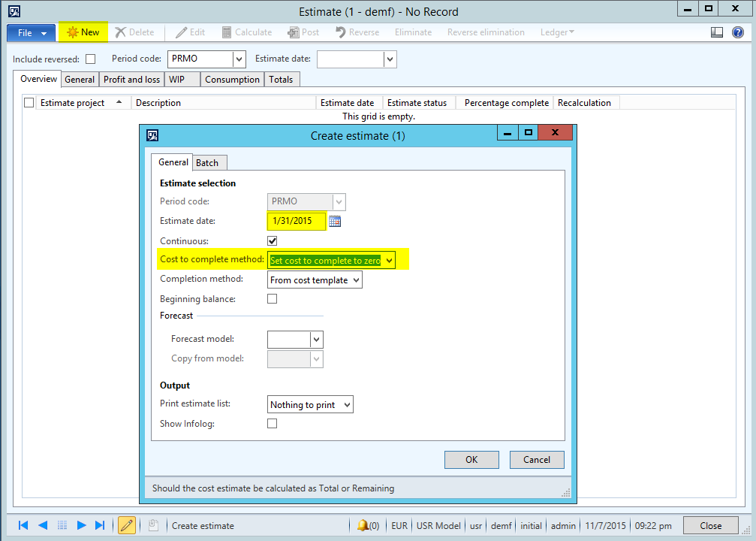The height and width of the screenshot is (541, 756).
Task: Open the Completion method dropdown
Action: [x=356, y=280]
